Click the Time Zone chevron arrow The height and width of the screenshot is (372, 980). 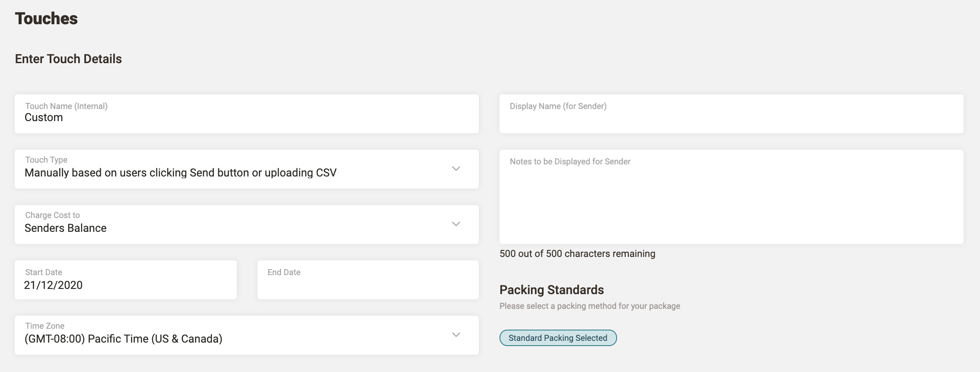click(456, 335)
